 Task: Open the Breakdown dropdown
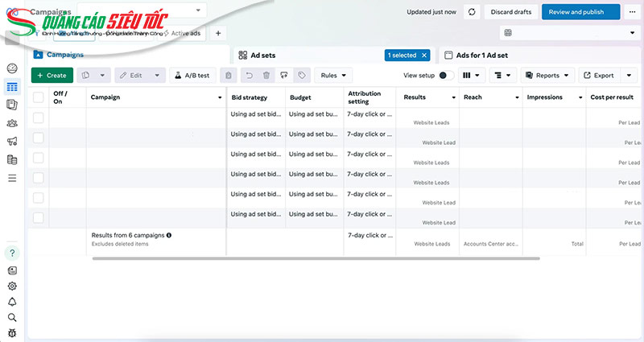coord(502,75)
